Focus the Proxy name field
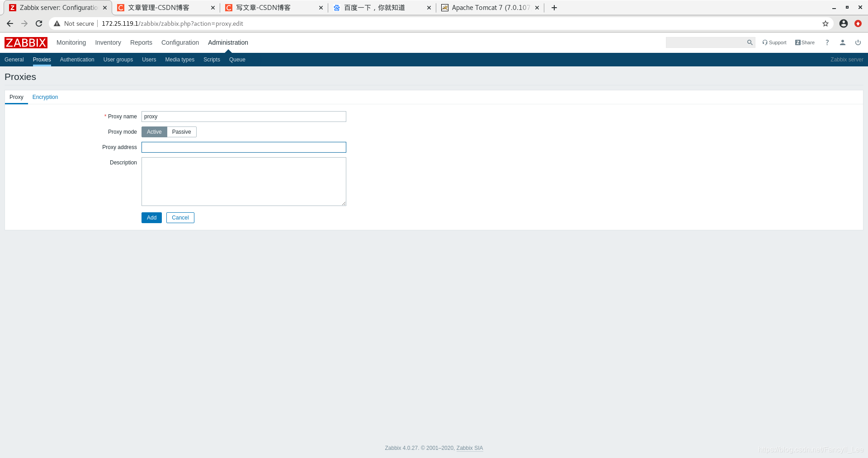This screenshot has height=458, width=868. pos(244,117)
